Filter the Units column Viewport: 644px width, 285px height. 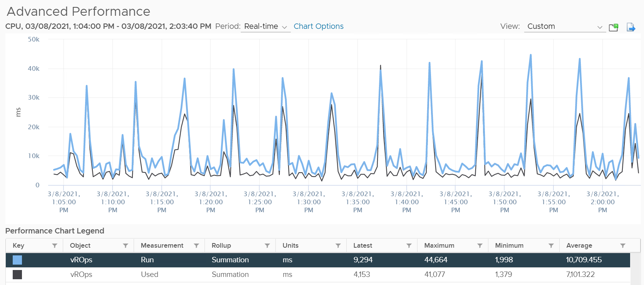pyautogui.click(x=338, y=245)
